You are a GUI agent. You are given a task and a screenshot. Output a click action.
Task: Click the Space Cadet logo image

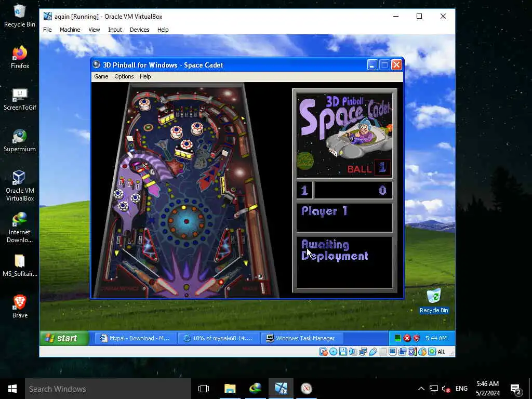click(x=345, y=135)
